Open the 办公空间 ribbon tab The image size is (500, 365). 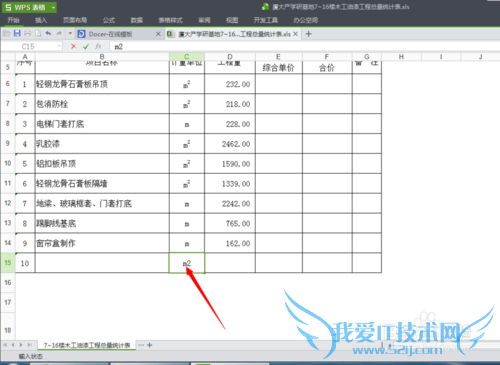(x=305, y=20)
